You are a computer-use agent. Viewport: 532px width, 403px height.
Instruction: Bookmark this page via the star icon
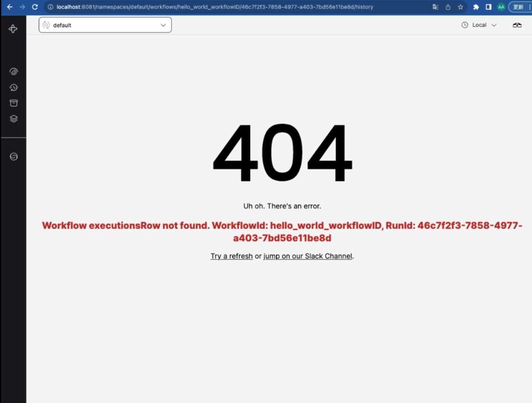(x=460, y=7)
